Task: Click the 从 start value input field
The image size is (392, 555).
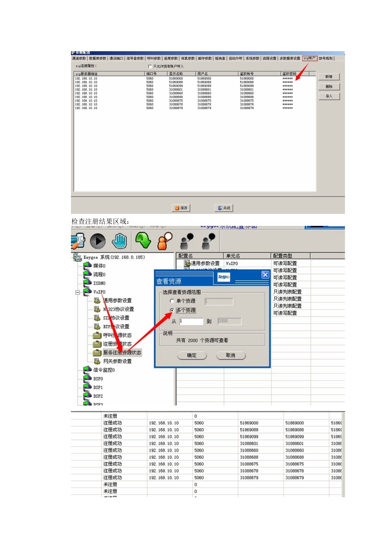Action: coord(191,321)
